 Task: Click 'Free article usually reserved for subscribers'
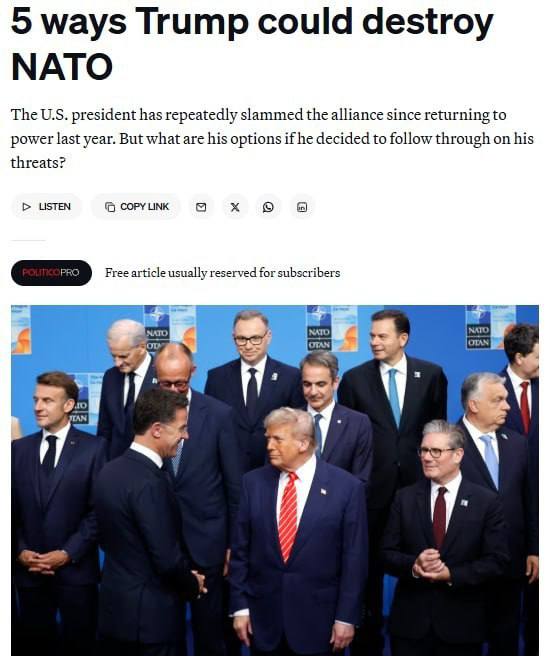[x=222, y=273]
